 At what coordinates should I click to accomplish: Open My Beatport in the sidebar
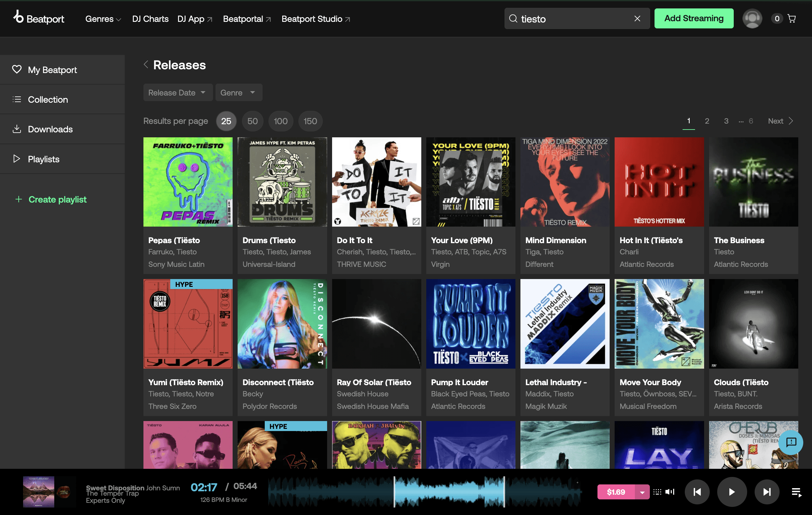62,70
